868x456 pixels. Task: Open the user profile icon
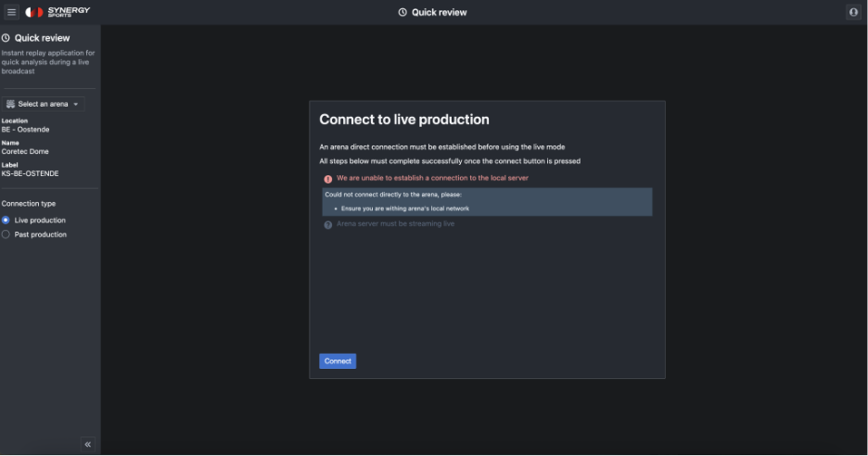point(853,12)
